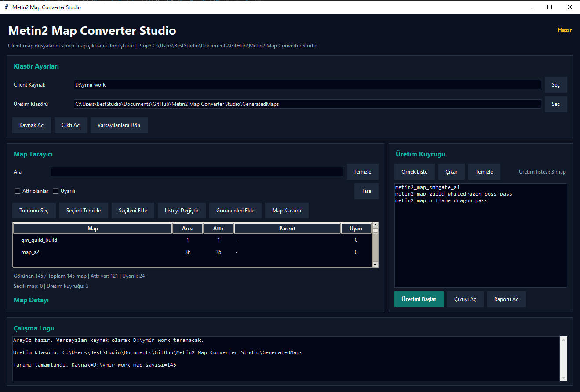Click Seç button for Üretim Klasörü
The image size is (580, 392).
(556, 104)
